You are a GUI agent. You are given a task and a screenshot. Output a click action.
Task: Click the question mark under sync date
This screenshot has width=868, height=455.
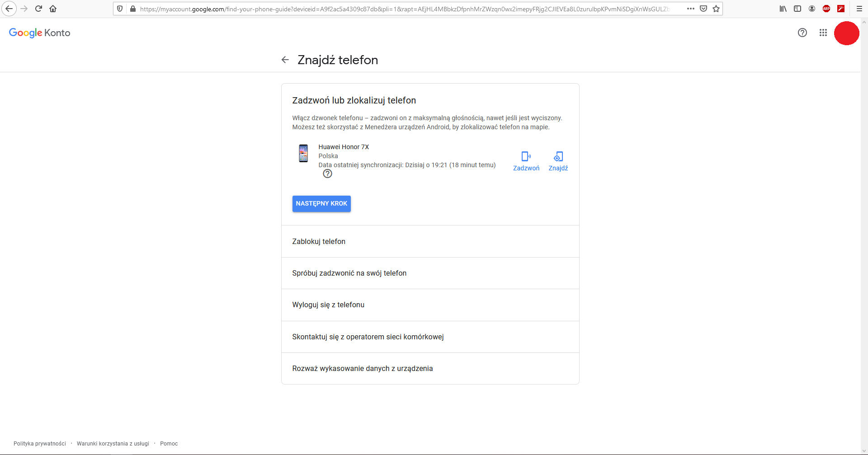coord(327,174)
